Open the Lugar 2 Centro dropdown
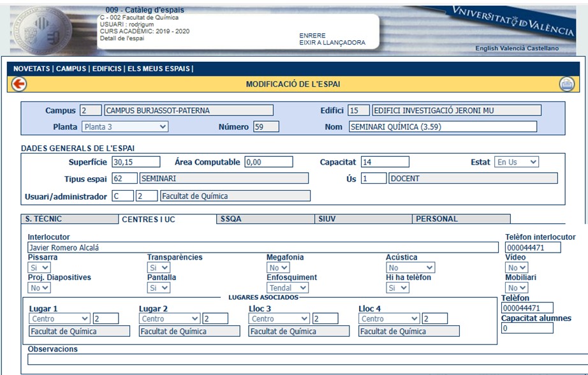The width and height of the screenshot is (588, 375). [x=170, y=319]
